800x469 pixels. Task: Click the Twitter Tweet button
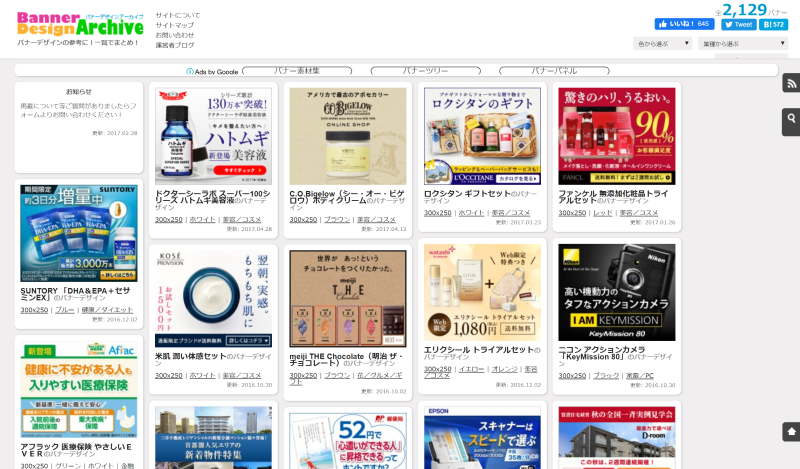[738, 24]
